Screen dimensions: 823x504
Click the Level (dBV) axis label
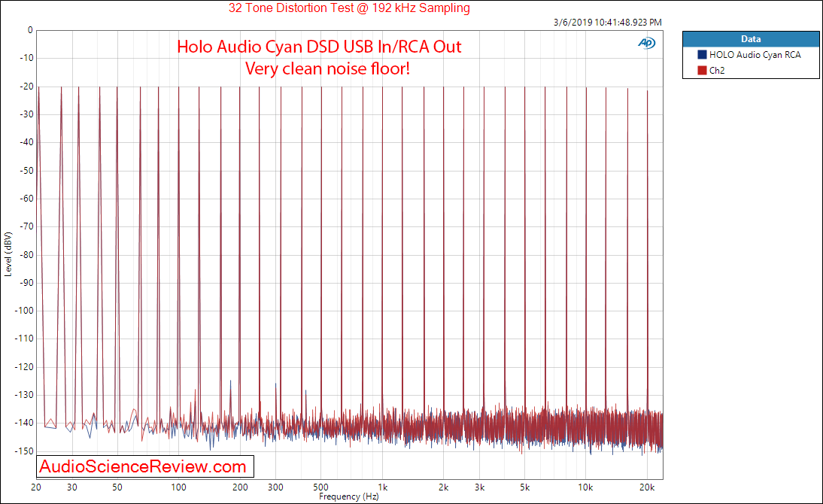8,254
